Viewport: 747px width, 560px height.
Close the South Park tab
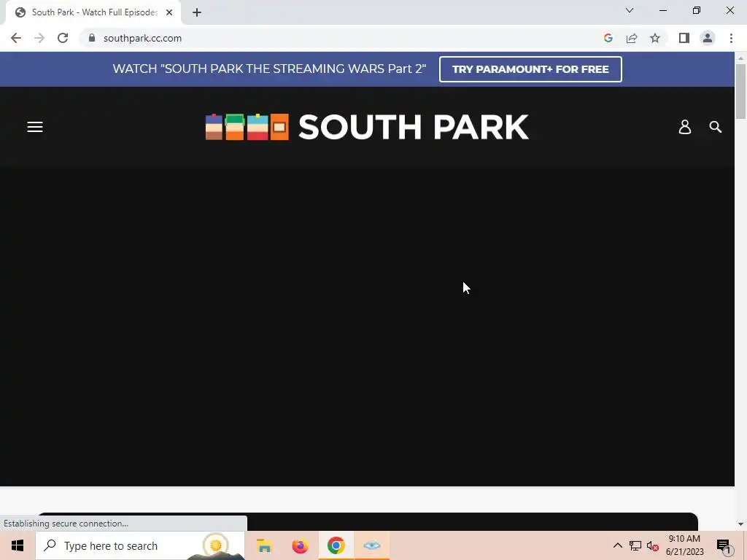(x=169, y=12)
